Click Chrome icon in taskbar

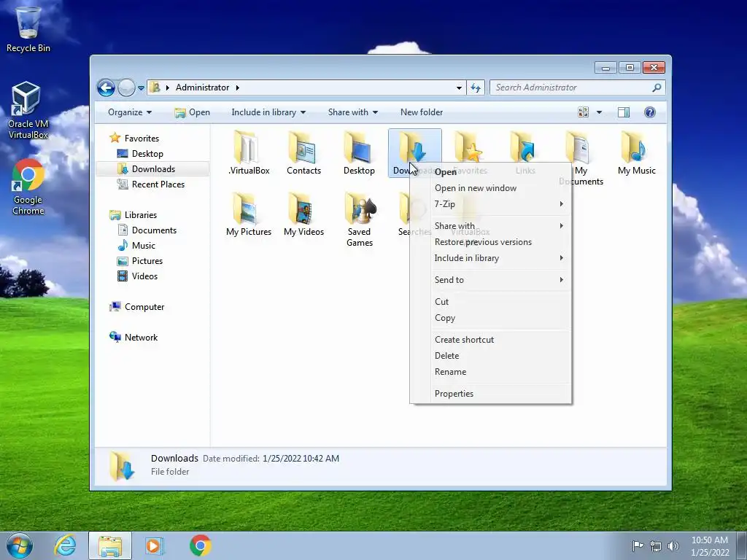point(201,545)
